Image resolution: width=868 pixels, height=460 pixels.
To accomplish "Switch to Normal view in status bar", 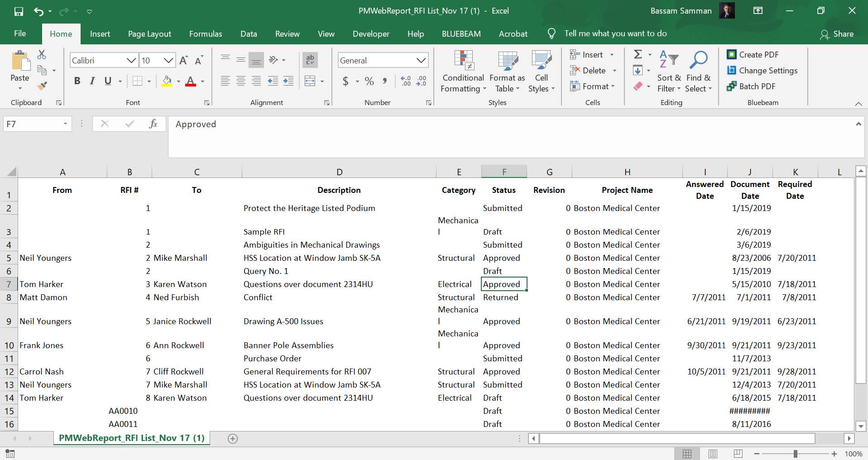I will 687,454.
